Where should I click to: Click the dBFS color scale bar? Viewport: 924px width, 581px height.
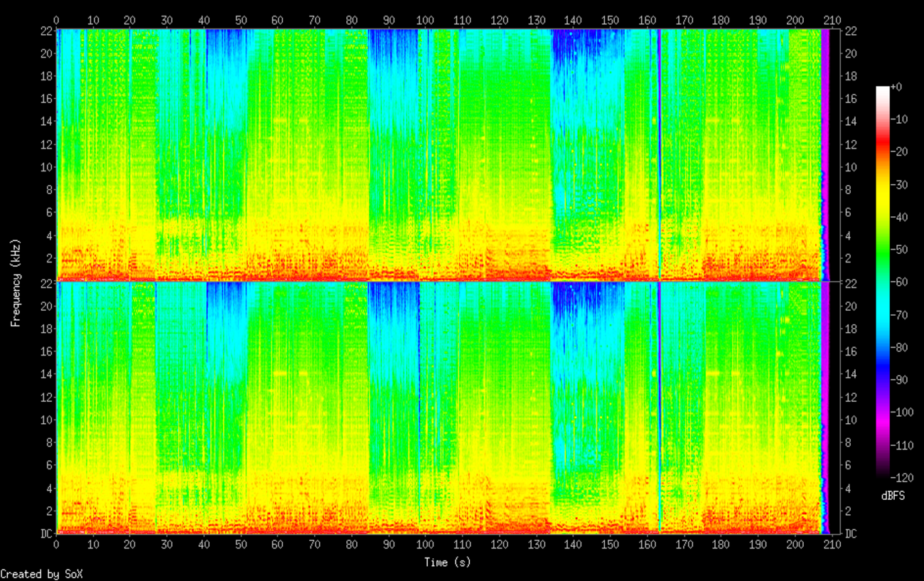[x=882, y=281]
